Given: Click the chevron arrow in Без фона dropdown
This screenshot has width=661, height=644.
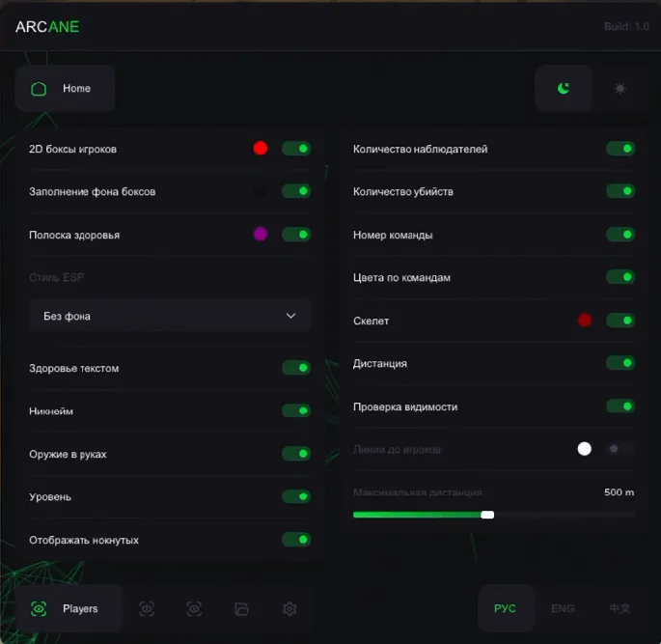Looking at the screenshot, I should [x=291, y=316].
